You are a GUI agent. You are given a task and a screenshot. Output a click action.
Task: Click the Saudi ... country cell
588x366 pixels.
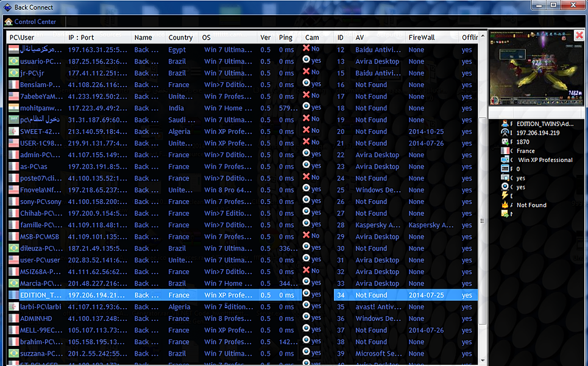182,120
